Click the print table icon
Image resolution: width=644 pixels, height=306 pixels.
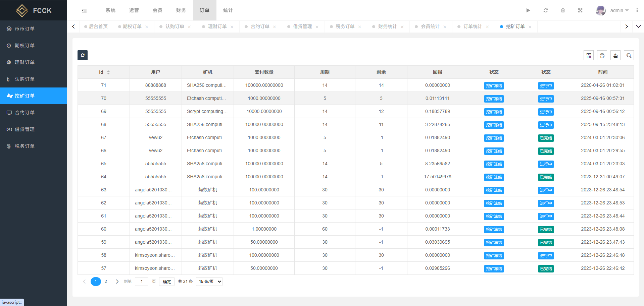pos(602,56)
